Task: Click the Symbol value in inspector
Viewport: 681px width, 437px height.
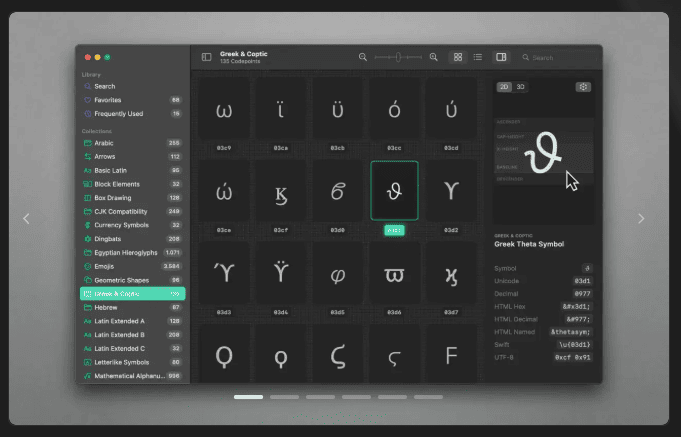Action: click(587, 268)
